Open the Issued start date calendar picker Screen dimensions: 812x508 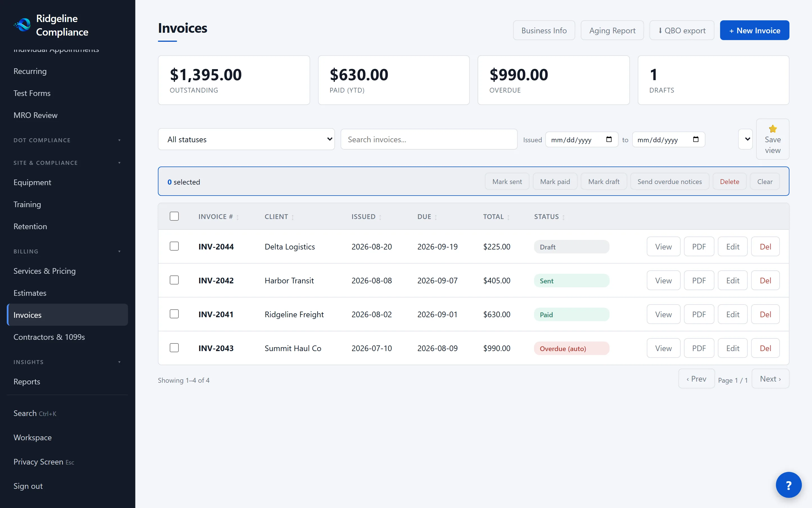tap(609, 139)
